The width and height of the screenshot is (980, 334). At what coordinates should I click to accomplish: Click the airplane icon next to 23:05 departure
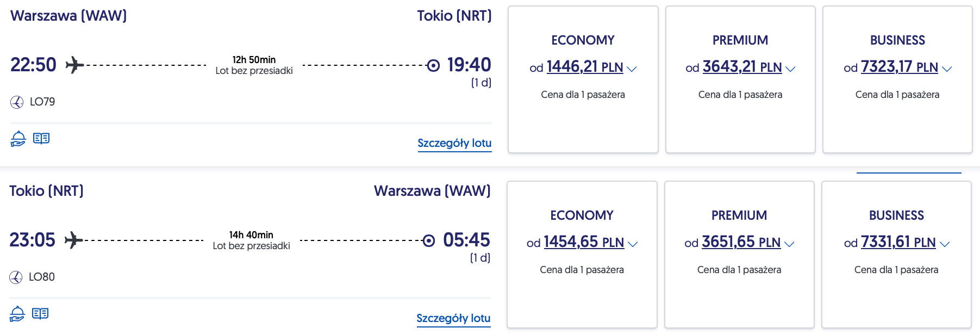pos(73,240)
